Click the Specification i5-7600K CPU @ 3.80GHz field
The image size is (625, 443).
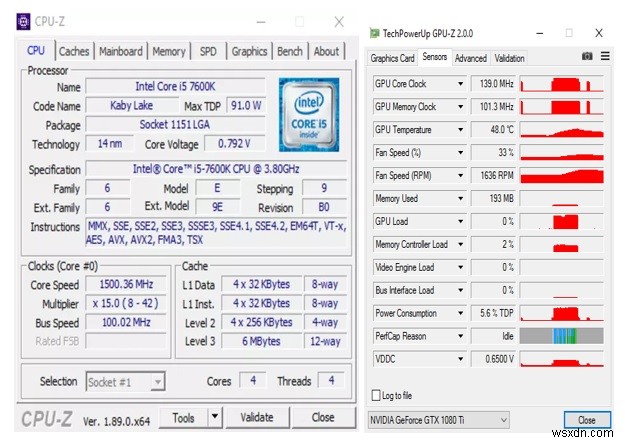[216, 169]
